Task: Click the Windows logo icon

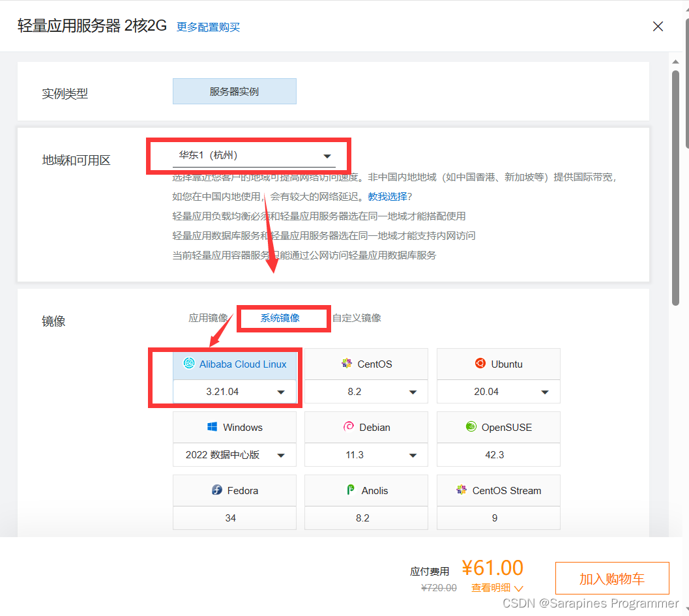Action: pos(212,427)
